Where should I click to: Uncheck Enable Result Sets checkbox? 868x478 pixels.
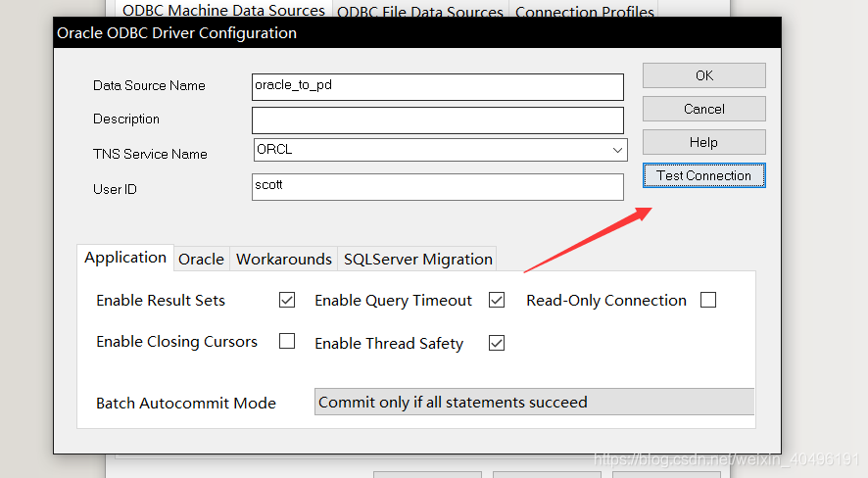[x=287, y=300]
